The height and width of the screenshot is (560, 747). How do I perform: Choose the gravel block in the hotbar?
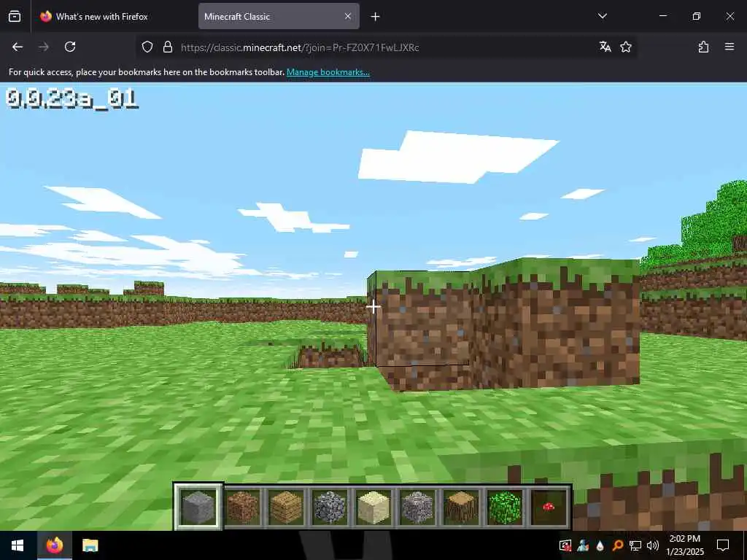pos(417,507)
